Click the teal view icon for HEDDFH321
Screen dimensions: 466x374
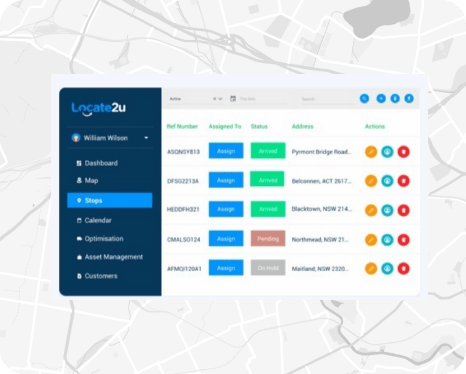(387, 210)
